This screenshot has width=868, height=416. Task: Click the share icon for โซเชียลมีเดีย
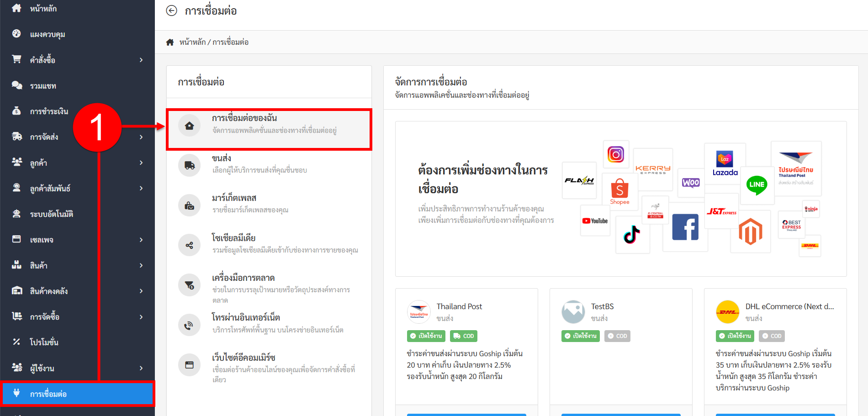tap(189, 245)
